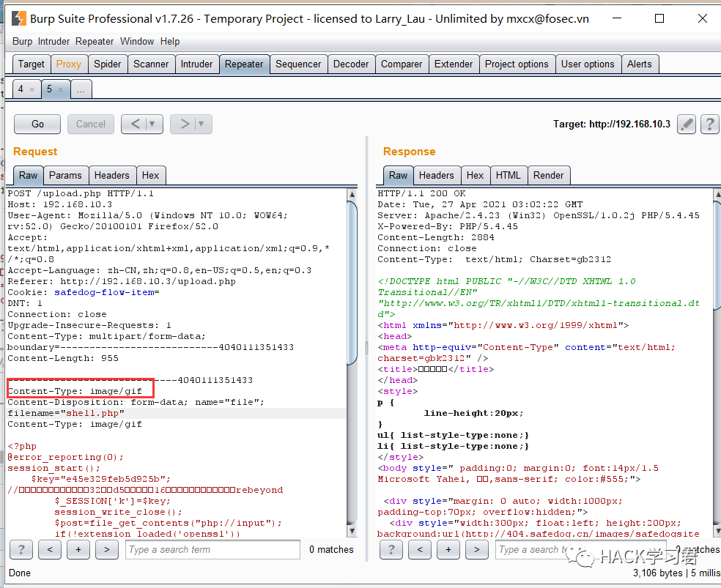Screen dimensions: 721x588
Task: Click request search plus options button
Action: point(78,549)
